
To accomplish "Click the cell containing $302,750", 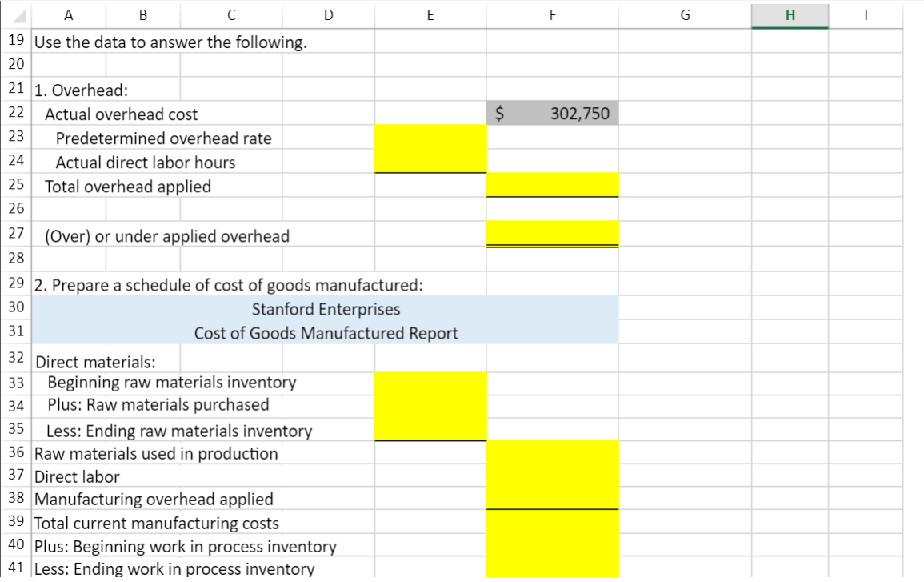I will [x=551, y=113].
